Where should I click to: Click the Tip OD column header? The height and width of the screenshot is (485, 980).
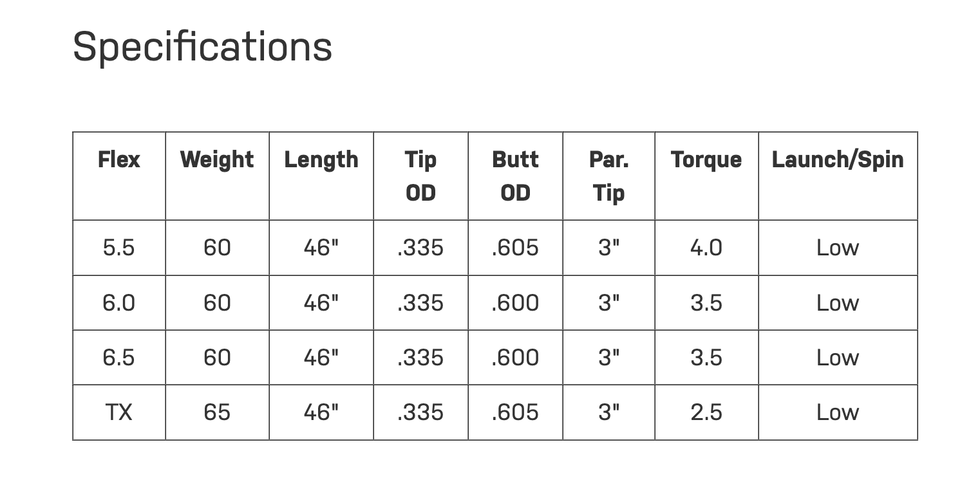[x=420, y=176]
